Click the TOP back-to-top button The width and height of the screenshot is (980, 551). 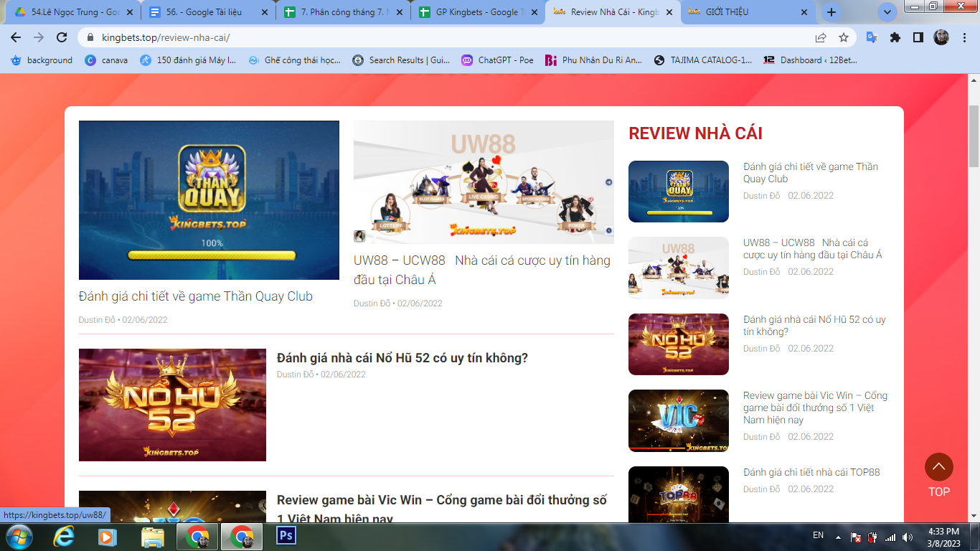click(x=939, y=475)
